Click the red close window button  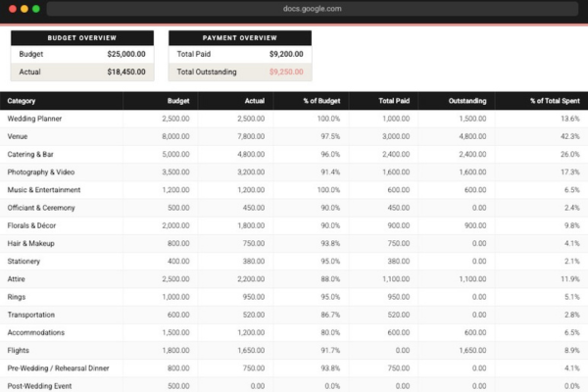[13, 9]
